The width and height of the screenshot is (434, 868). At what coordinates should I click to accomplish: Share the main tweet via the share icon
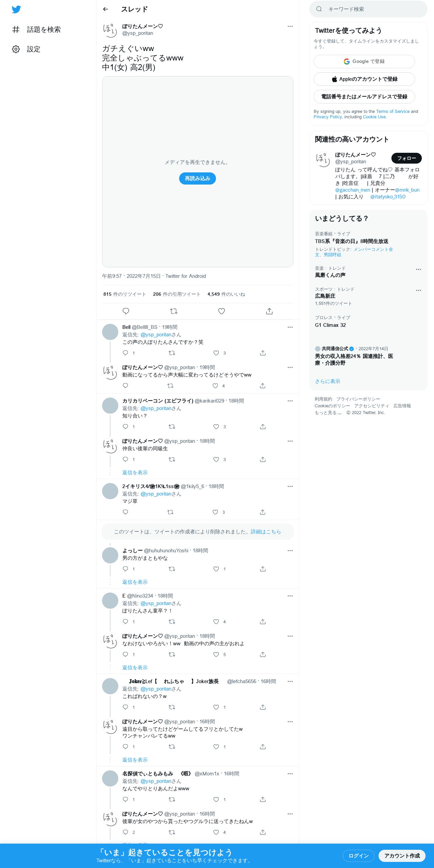pos(269,311)
